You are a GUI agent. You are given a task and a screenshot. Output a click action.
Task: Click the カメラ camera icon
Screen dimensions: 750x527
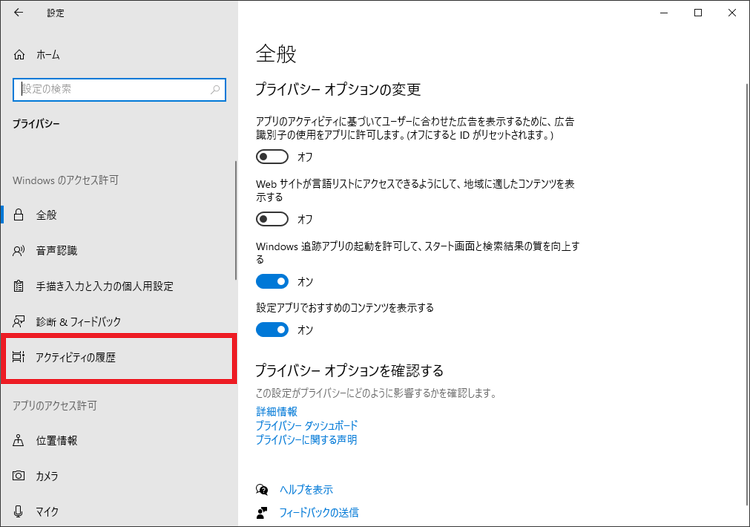[19, 475]
